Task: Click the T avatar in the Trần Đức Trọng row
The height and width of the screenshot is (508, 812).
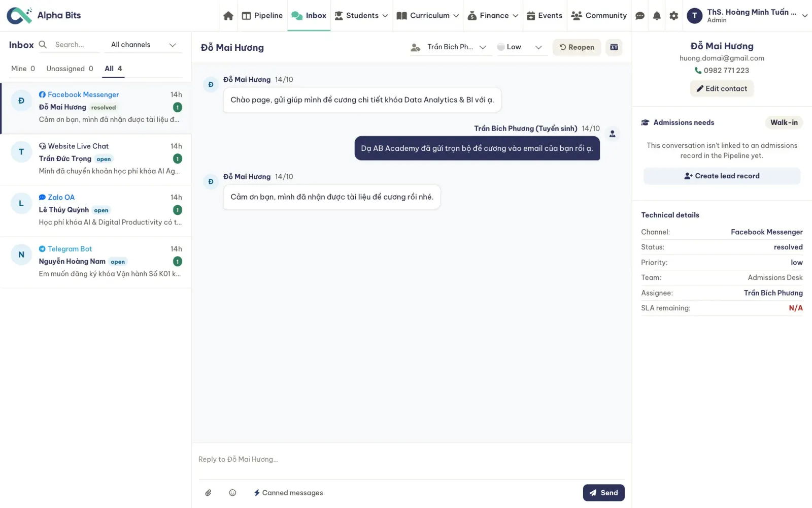Action: coord(21,152)
